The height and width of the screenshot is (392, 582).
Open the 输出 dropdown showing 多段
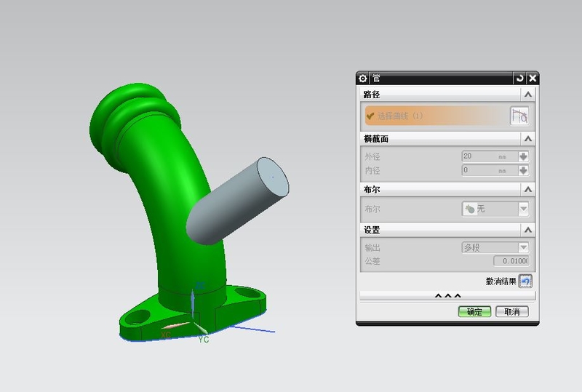(x=495, y=247)
